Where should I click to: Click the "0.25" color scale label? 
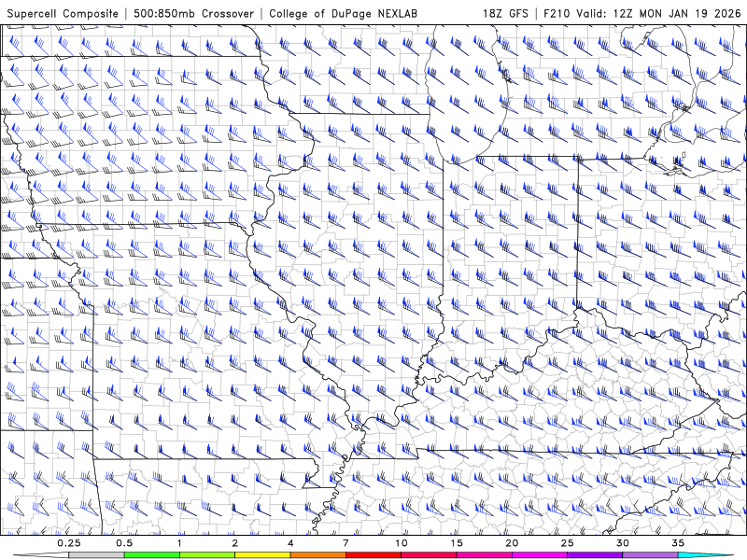pos(69,543)
